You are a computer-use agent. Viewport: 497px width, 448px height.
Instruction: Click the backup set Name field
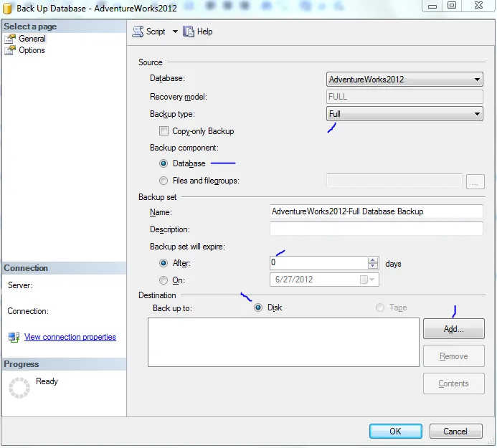377,211
